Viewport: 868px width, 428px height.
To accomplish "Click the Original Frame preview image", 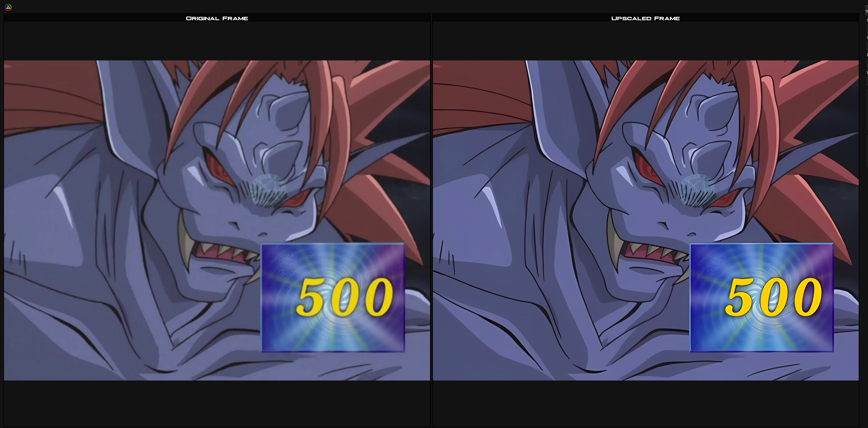I will [x=217, y=221].
